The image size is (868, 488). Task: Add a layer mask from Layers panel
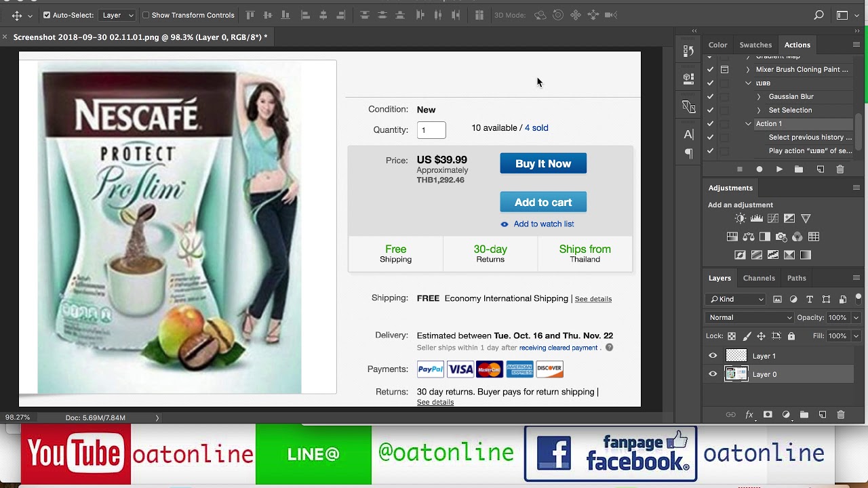coord(768,415)
